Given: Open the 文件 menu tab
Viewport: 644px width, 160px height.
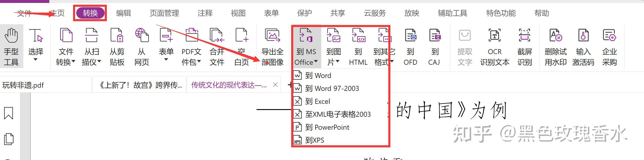Looking at the screenshot, I should [x=24, y=13].
